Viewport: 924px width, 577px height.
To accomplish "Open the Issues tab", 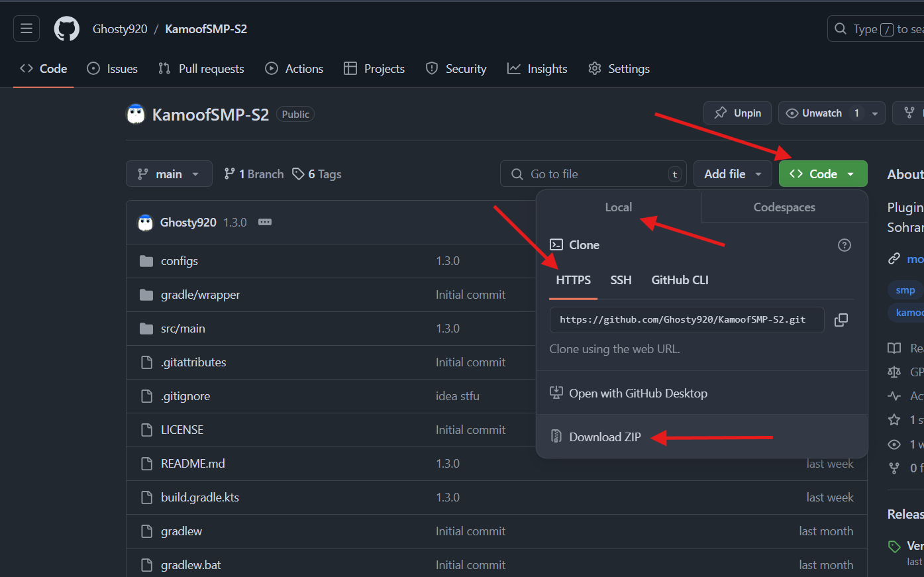I will 113,69.
